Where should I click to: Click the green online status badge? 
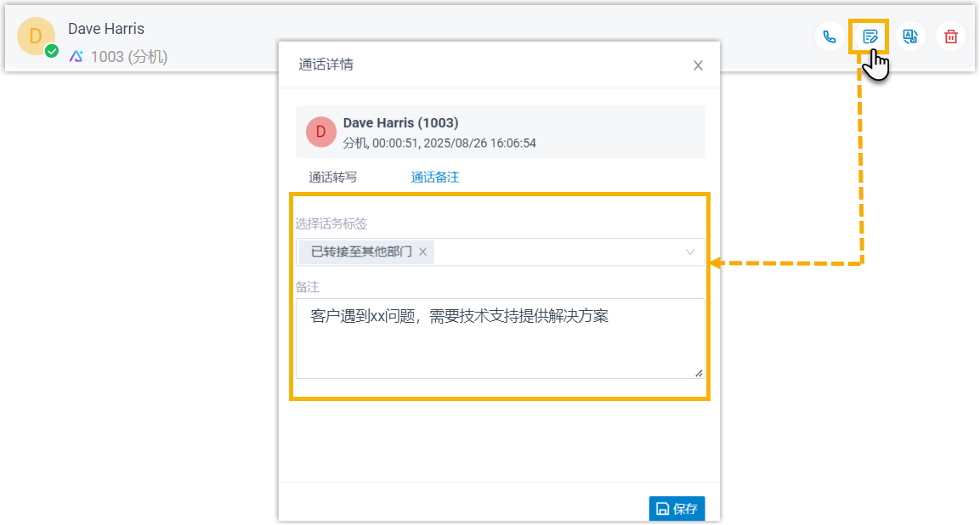pyautogui.click(x=52, y=51)
